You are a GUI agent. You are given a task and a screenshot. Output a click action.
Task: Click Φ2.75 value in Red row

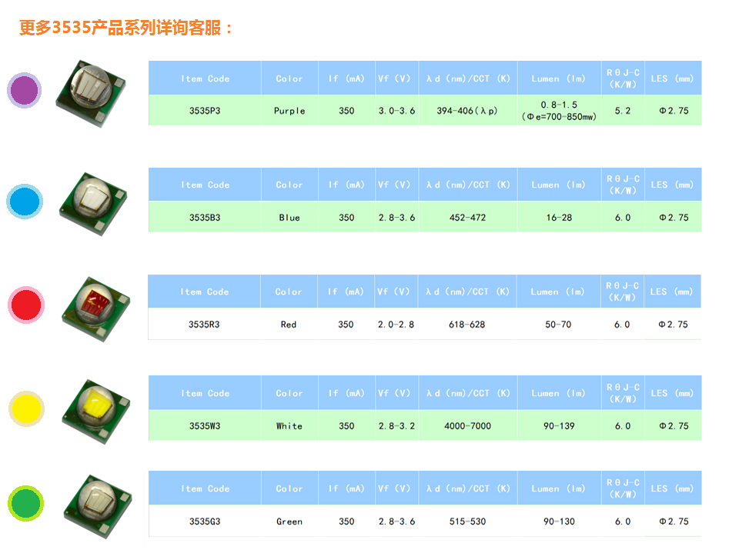673,325
